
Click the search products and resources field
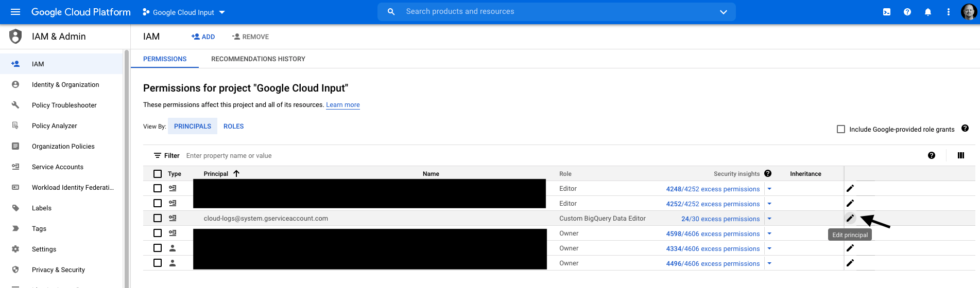click(x=556, y=11)
